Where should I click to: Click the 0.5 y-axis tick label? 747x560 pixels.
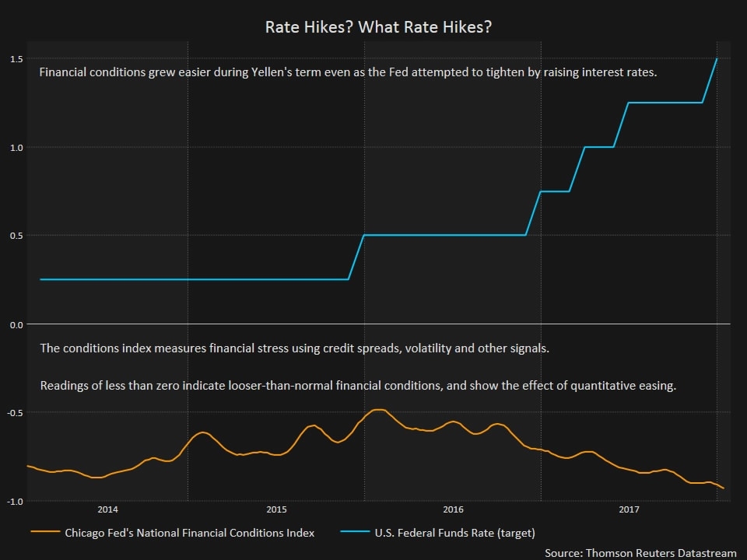tap(16, 236)
